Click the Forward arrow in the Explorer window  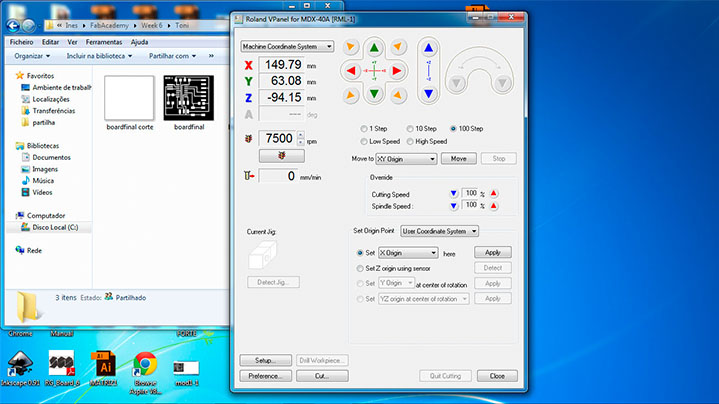[x=28, y=26]
